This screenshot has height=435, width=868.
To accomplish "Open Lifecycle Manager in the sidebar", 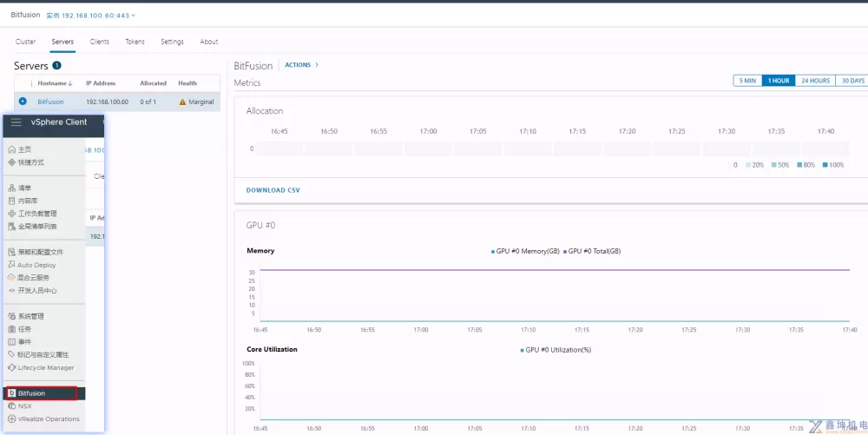I will tap(41, 367).
